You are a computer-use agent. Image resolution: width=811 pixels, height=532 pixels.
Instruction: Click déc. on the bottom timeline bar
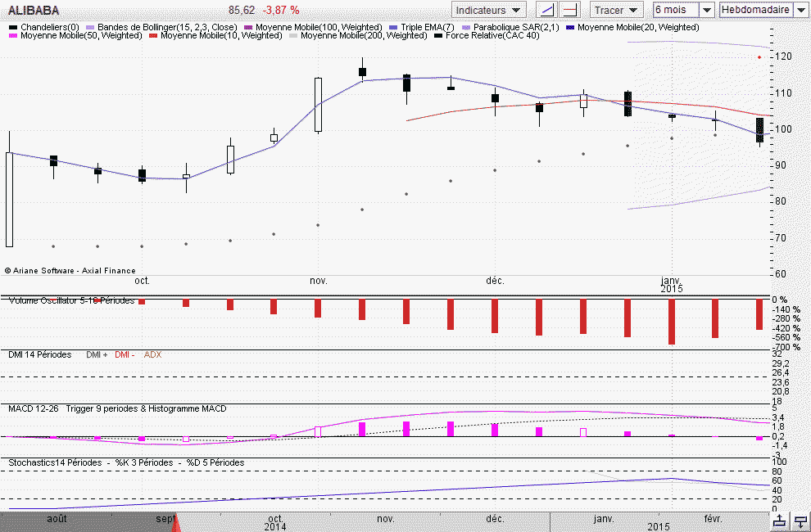tap(495, 518)
